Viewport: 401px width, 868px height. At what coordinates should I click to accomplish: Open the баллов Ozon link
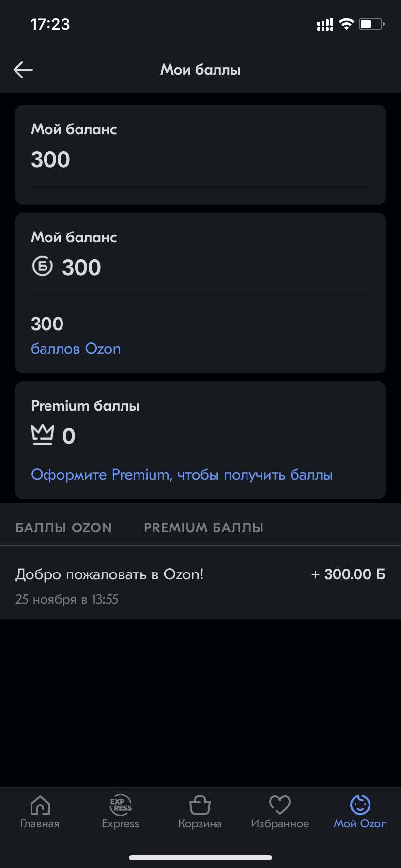click(x=76, y=349)
